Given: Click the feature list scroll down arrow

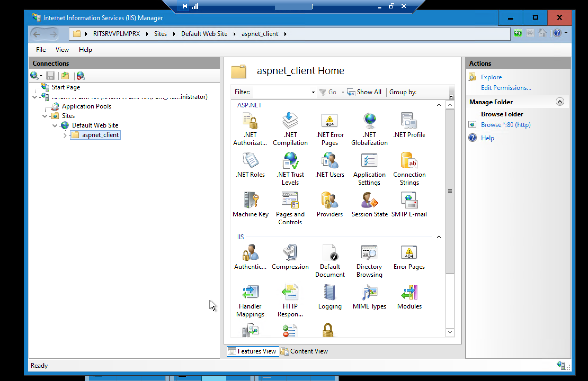Looking at the screenshot, I should point(450,332).
